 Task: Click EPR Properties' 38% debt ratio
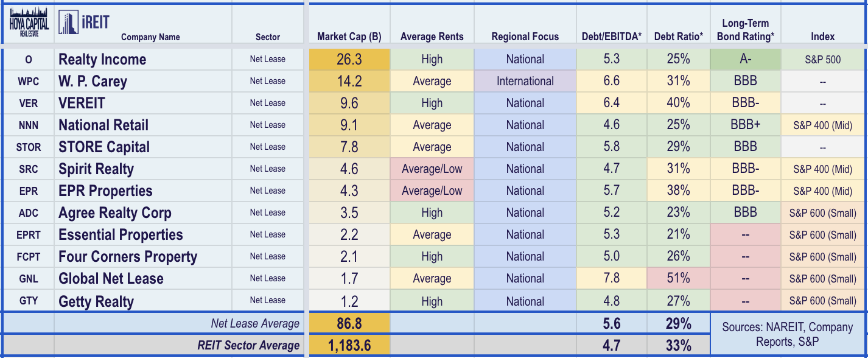(678, 191)
